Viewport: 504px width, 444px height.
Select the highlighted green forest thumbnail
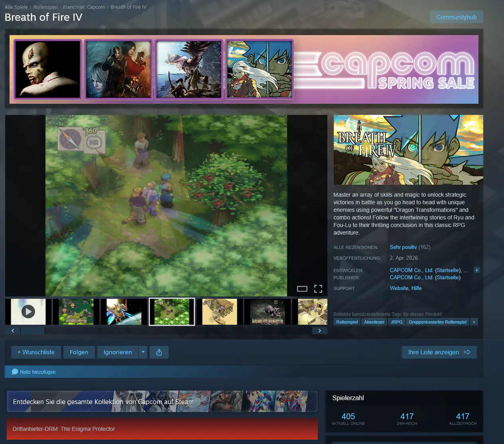click(x=172, y=312)
